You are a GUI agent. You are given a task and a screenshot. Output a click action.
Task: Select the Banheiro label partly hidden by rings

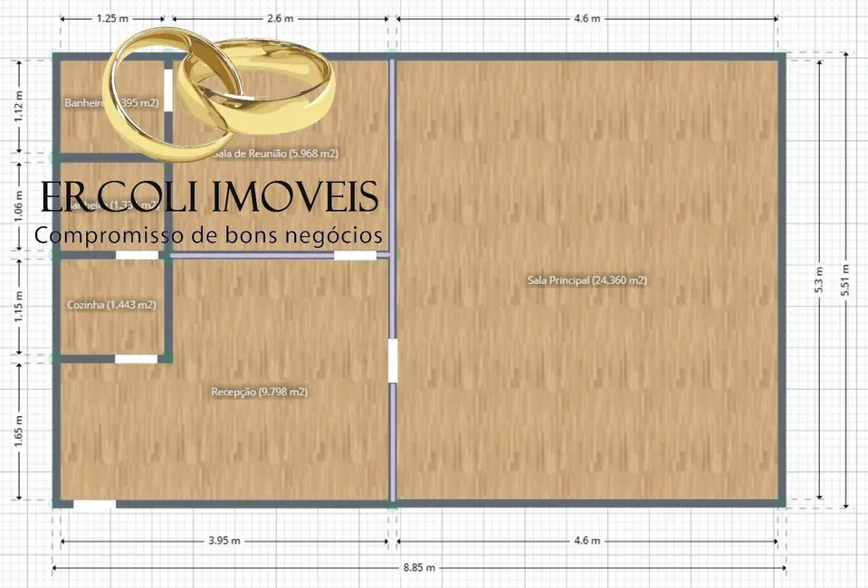(83, 103)
